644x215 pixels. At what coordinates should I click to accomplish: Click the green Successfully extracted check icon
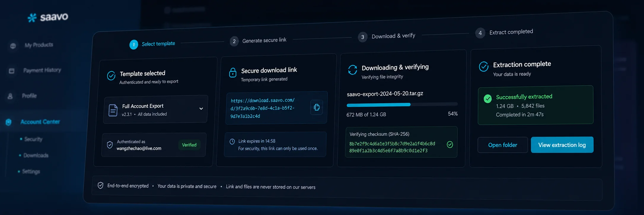point(488,99)
